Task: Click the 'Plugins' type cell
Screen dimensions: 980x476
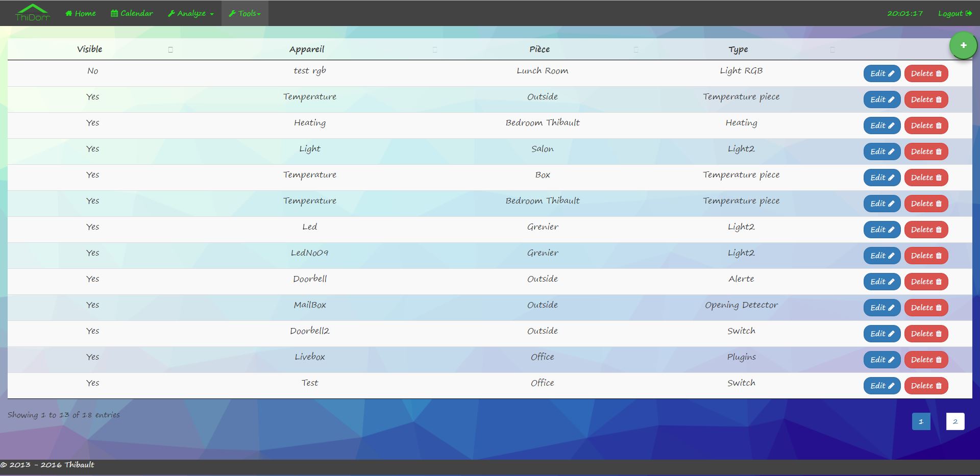Action: click(741, 357)
